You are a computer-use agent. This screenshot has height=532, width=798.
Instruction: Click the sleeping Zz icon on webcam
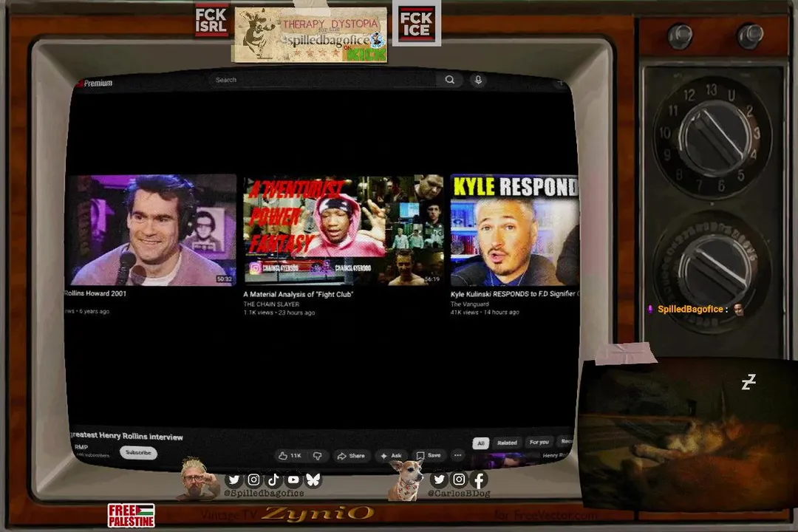point(748,382)
